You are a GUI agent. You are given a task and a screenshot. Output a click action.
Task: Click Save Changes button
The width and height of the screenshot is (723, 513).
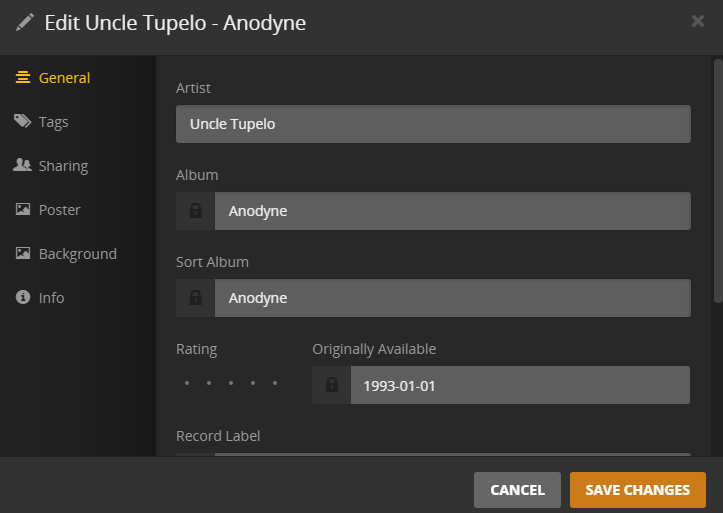click(x=637, y=490)
